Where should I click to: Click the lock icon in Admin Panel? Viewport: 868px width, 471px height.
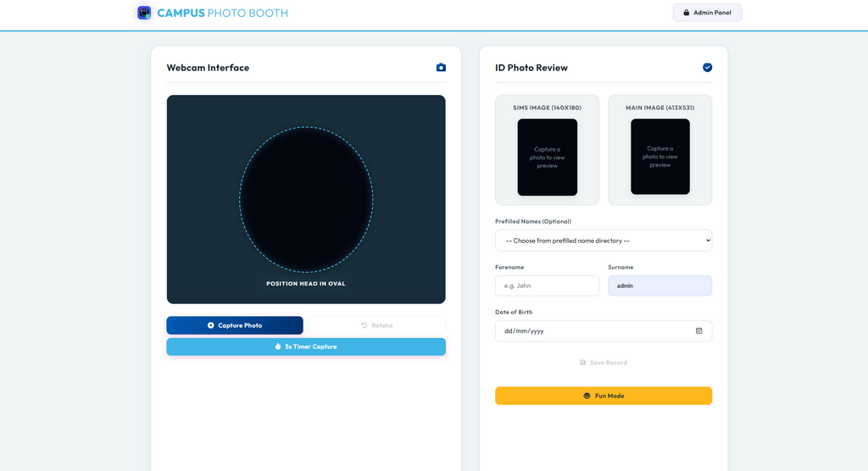pos(687,13)
